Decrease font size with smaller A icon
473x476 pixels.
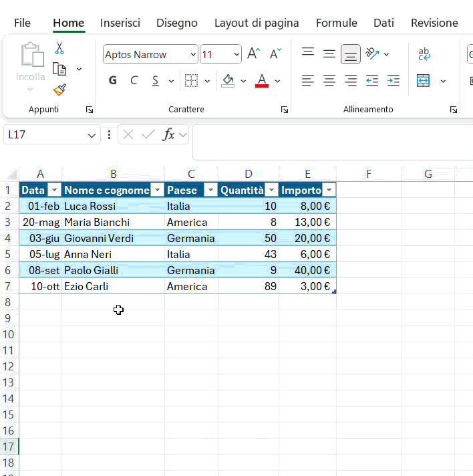[275, 54]
